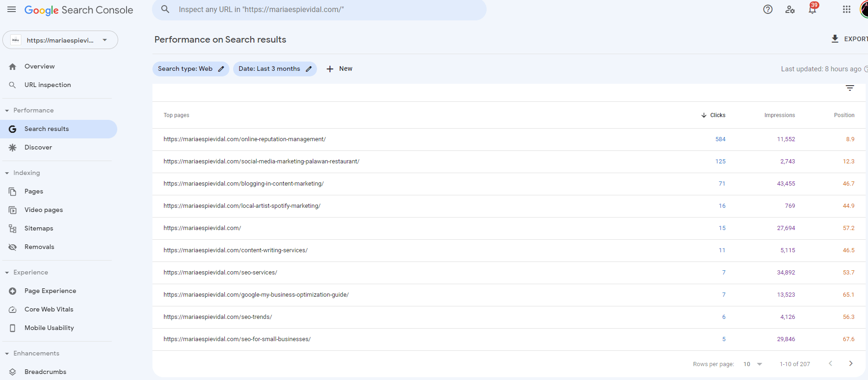868x380 pixels.
Task: Click the Inspect any URL search field
Action: [x=319, y=10]
